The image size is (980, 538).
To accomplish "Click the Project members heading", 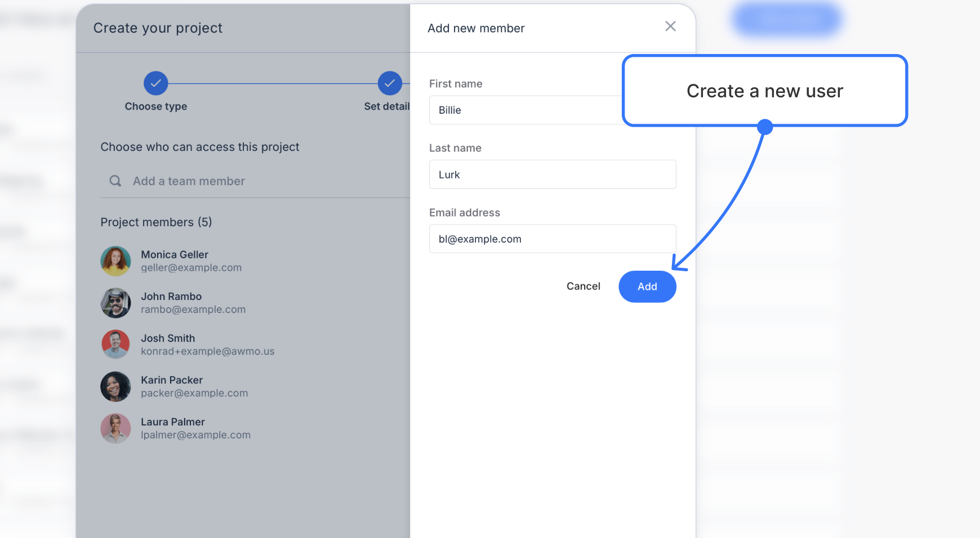I will [x=156, y=222].
